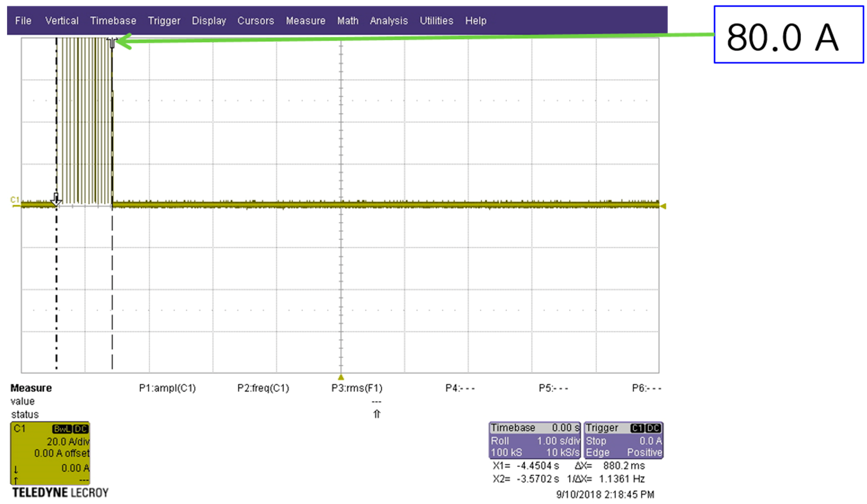Click the 1/ΔX= 1.1361 Hz readout
Image resolution: width=867 pixels, height=504 pixels.
[606, 479]
